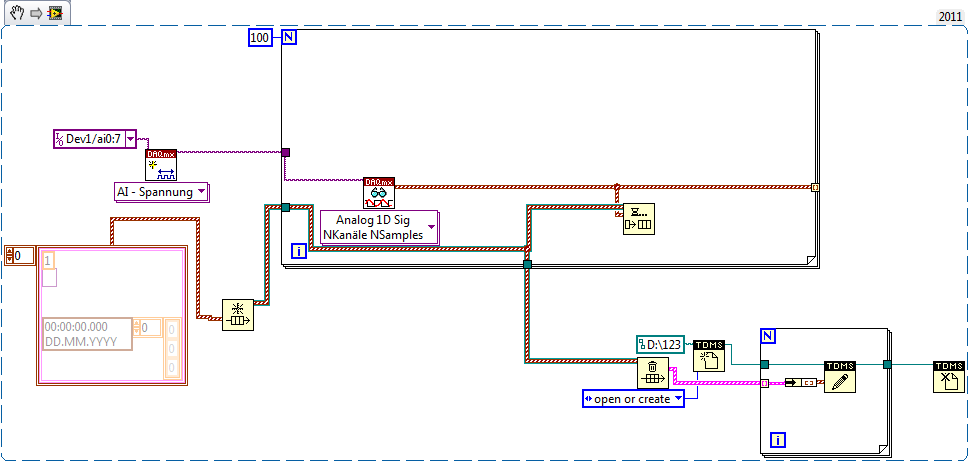Image resolution: width=969 pixels, height=462 pixels.
Task: Click the D:\123 file path constant
Action: (x=661, y=345)
